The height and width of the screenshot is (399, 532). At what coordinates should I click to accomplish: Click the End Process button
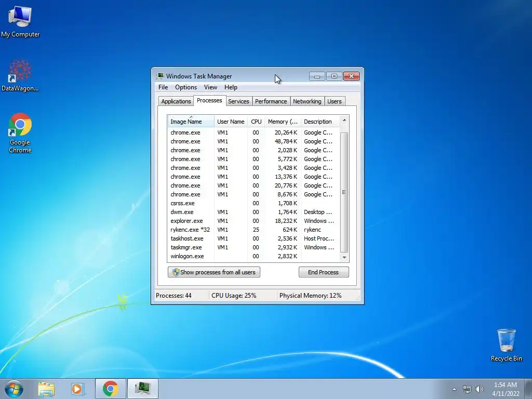click(323, 272)
